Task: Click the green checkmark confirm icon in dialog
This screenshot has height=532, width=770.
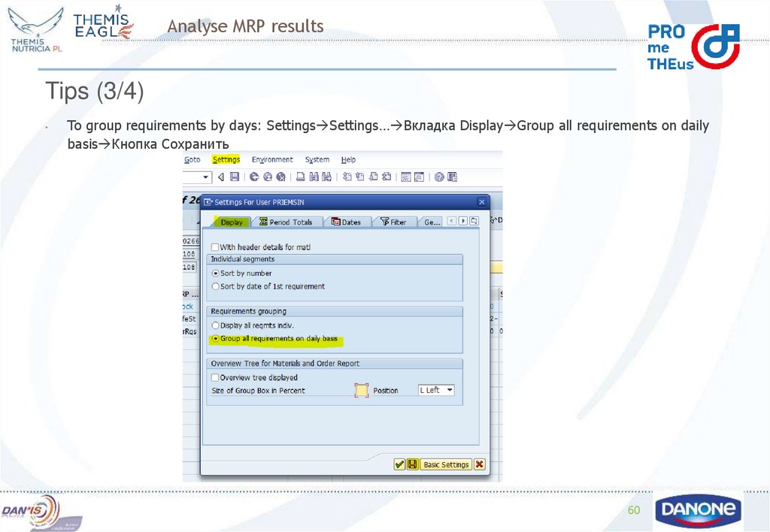Action: point(400,464)
